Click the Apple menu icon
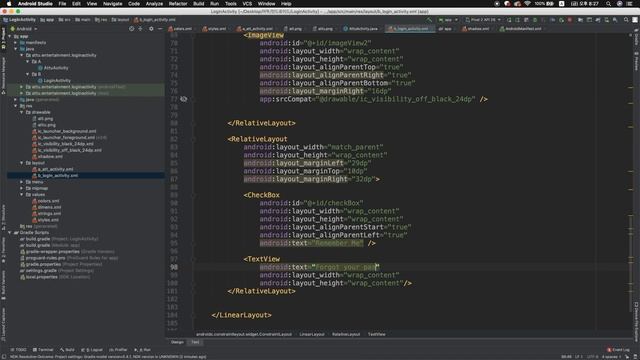Screen dimensions: 640x360 (9, 3)
